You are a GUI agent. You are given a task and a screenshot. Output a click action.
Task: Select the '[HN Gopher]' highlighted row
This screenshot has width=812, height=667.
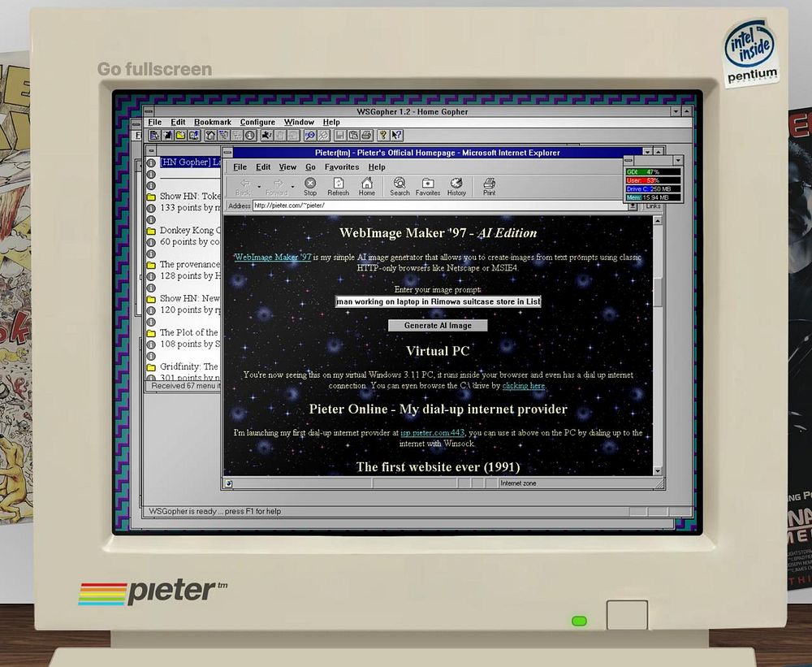(190, 162)
